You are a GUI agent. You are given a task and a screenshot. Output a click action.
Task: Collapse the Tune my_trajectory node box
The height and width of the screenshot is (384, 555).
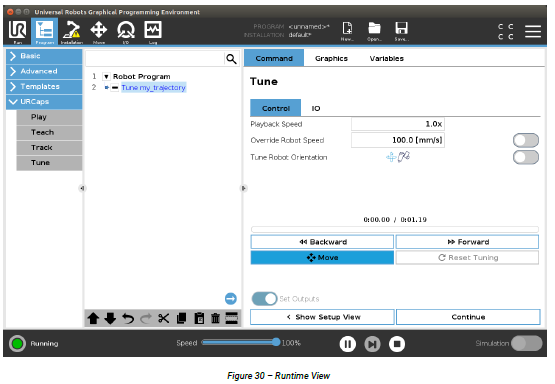click(x=115, y=87)
